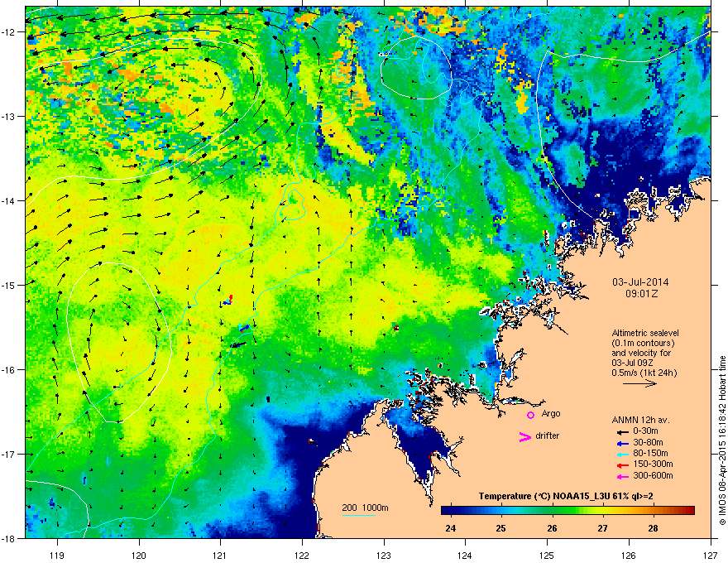Click the latitude axis label -16
The image size is (728, 563).
pos(9,370)
